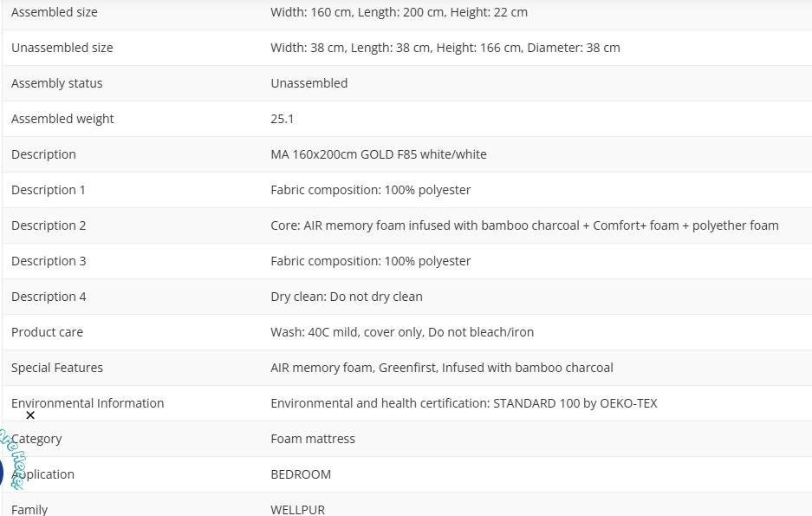Click the "Assembled size" row label
812x516 pixels.
point(54,12)
